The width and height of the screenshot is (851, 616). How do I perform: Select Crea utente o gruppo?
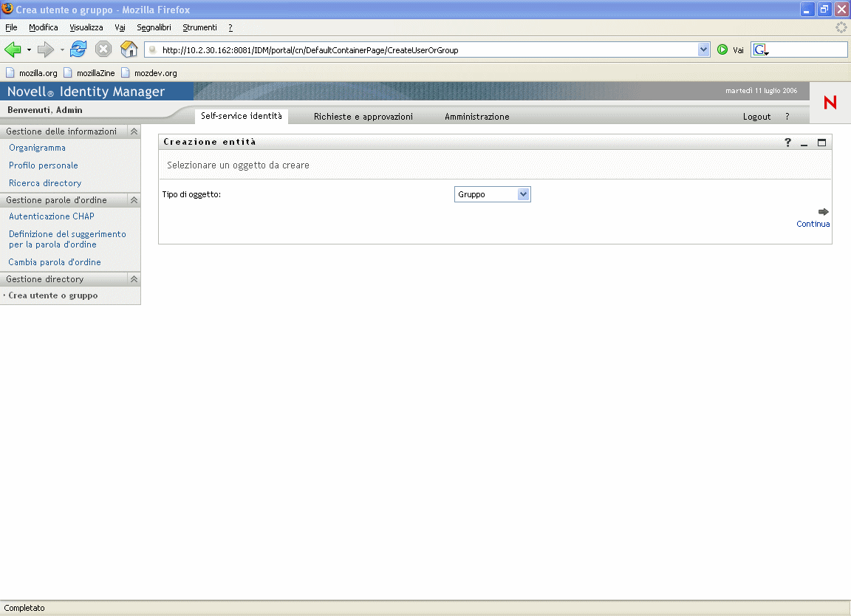pyautogui.click(x=53, y=295)
